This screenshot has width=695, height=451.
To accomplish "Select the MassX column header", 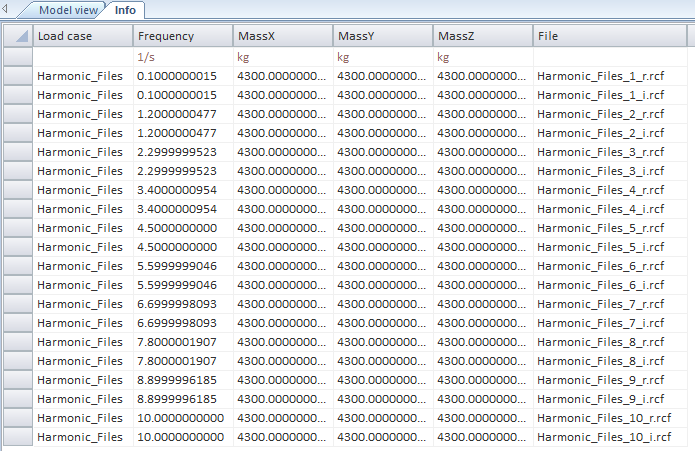I will 282,36.
